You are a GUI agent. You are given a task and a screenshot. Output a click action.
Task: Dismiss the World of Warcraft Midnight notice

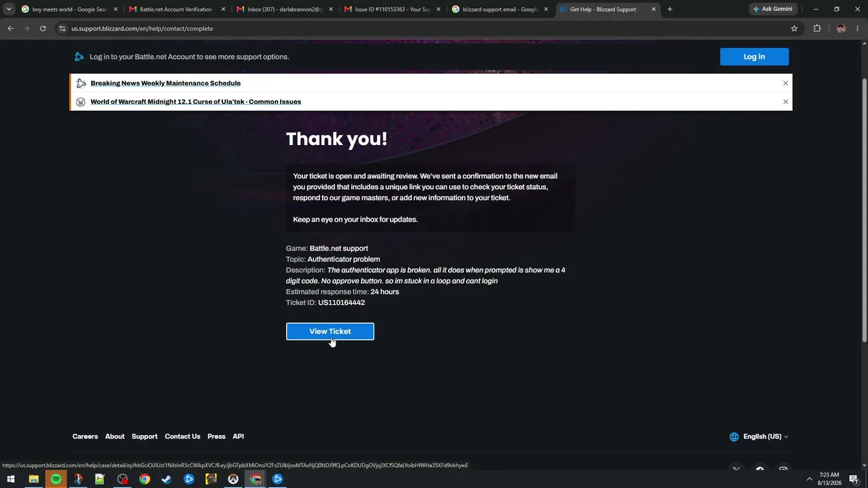coord(785,102)
